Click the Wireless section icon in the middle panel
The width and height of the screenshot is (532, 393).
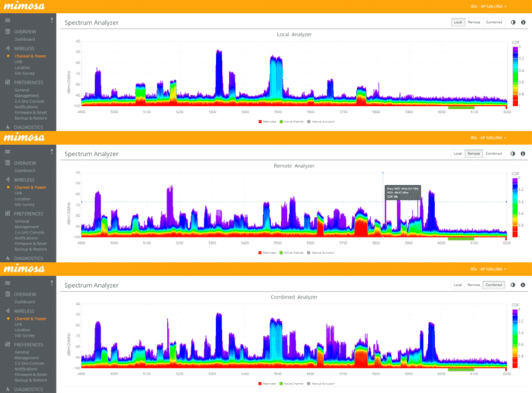coord(8,180)
